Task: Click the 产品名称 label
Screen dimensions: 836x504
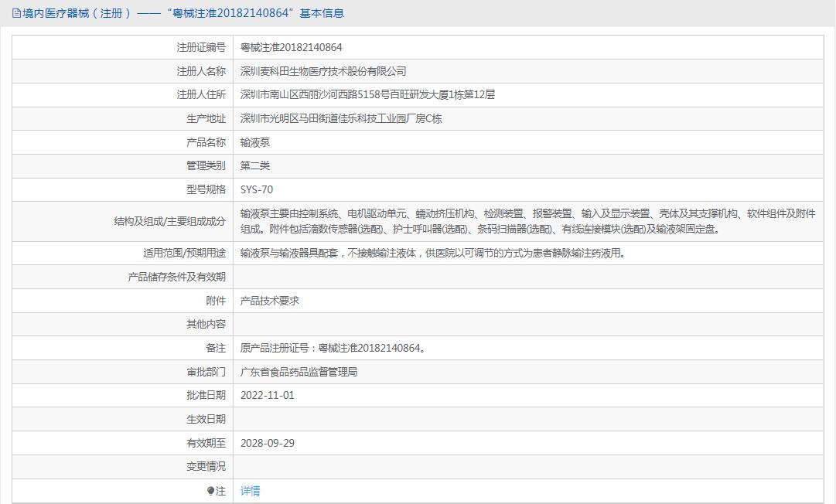Action: pyautogui.click(x=206, y=142)
